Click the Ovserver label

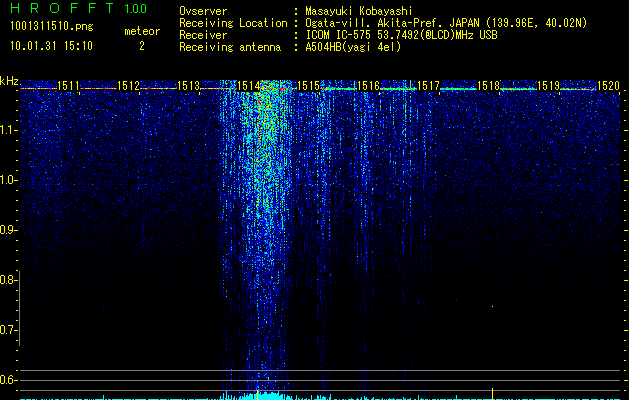coord(203,12)
